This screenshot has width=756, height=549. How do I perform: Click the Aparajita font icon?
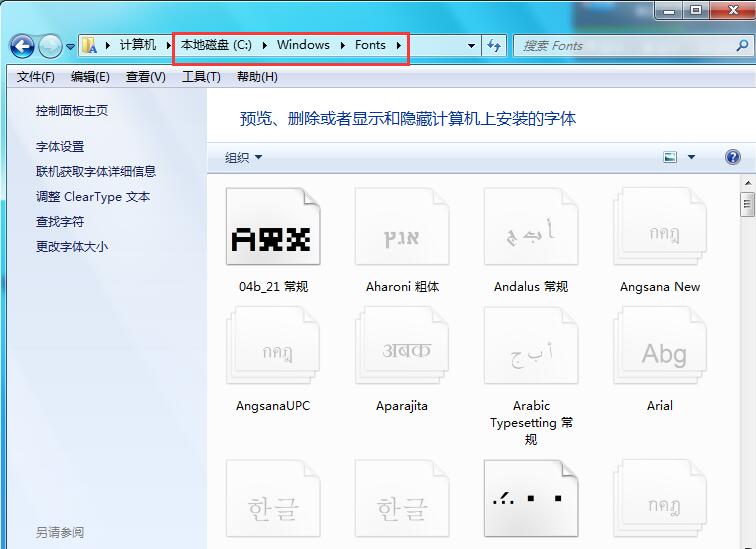point(402,347)
